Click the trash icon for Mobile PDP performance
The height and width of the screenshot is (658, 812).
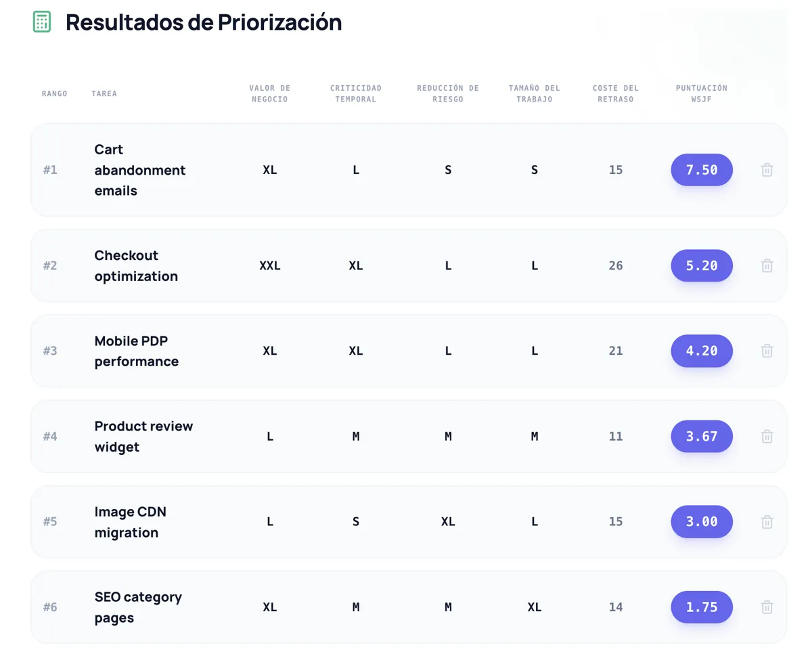click(767, 351)
